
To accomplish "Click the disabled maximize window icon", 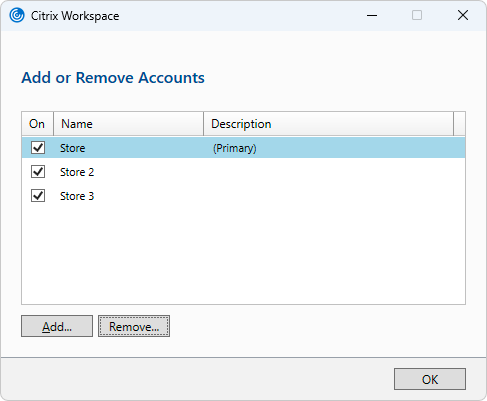I will (x=417, y=15).
